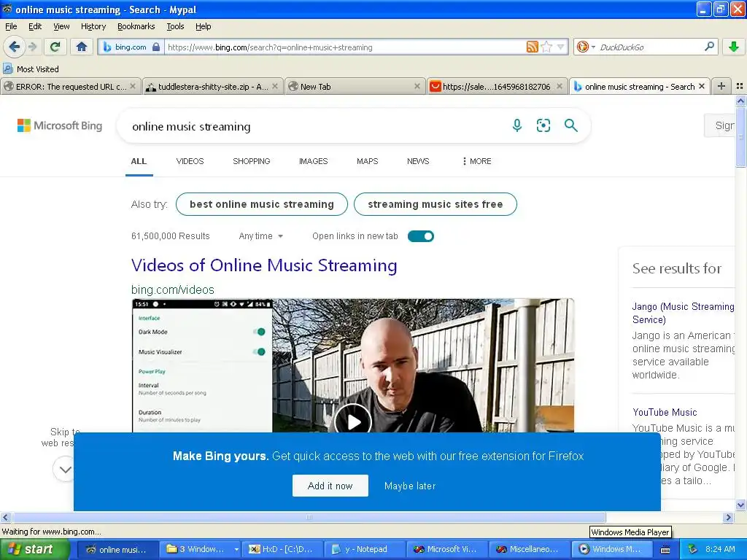Play the video with the play button
Viewport: 747px width, 560px height.
click(353, 421)
